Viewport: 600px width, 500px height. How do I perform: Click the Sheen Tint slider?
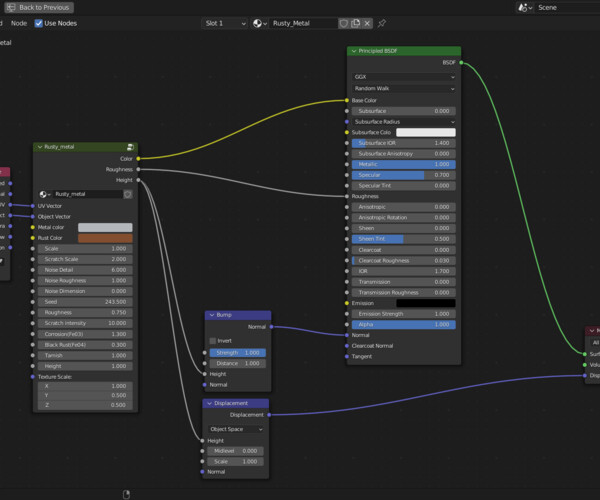pyautogui.click(x=404, y=239)
